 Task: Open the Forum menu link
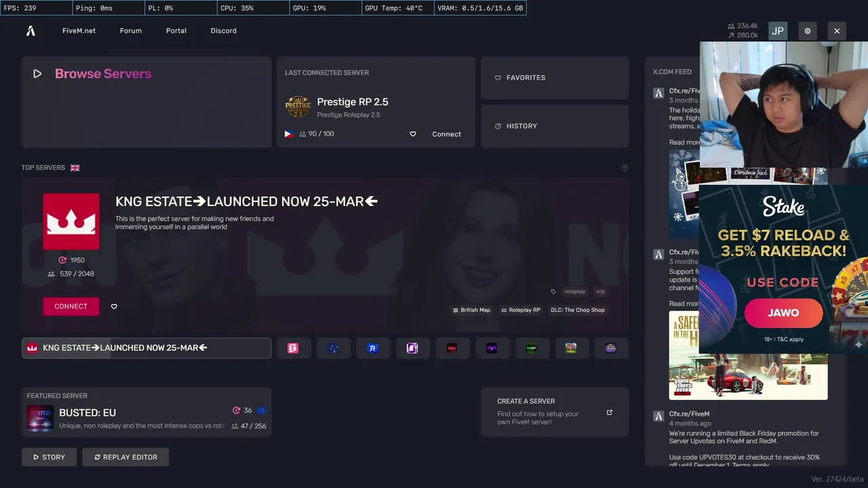(131, 30)
